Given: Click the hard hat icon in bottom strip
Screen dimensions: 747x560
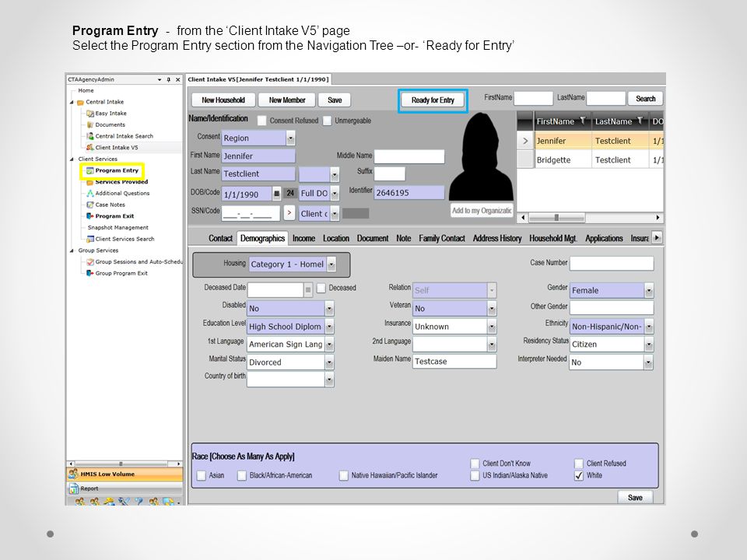Looking at the screenshot, I should coord(109,502).
